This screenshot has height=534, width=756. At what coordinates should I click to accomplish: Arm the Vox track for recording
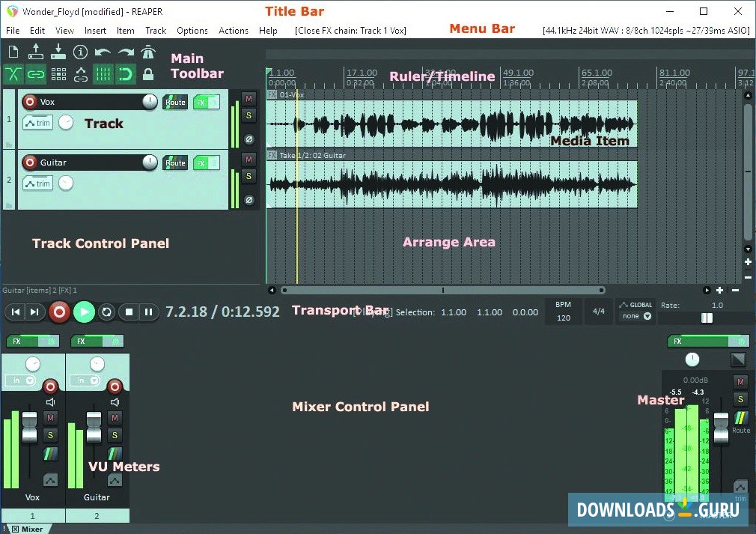29,102
